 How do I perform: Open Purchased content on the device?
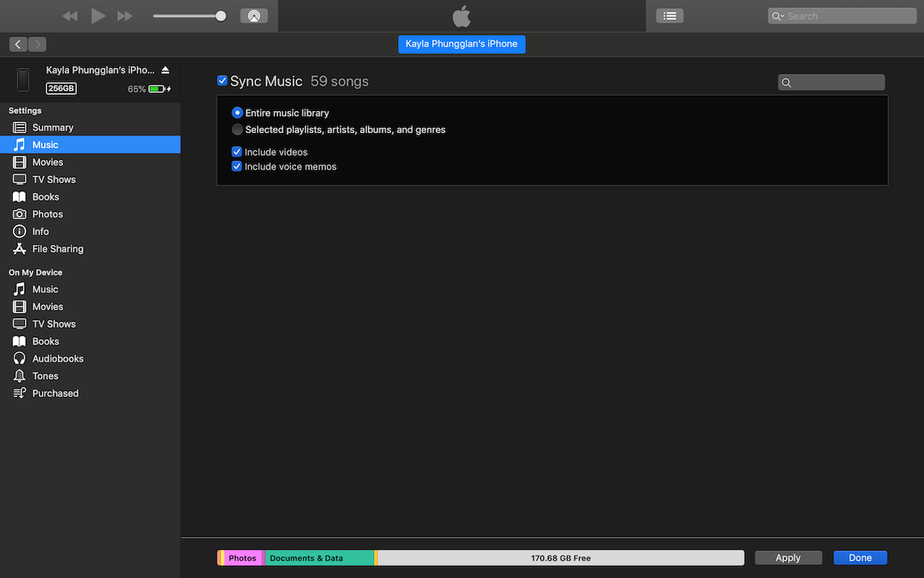click(x=53, y=393)
